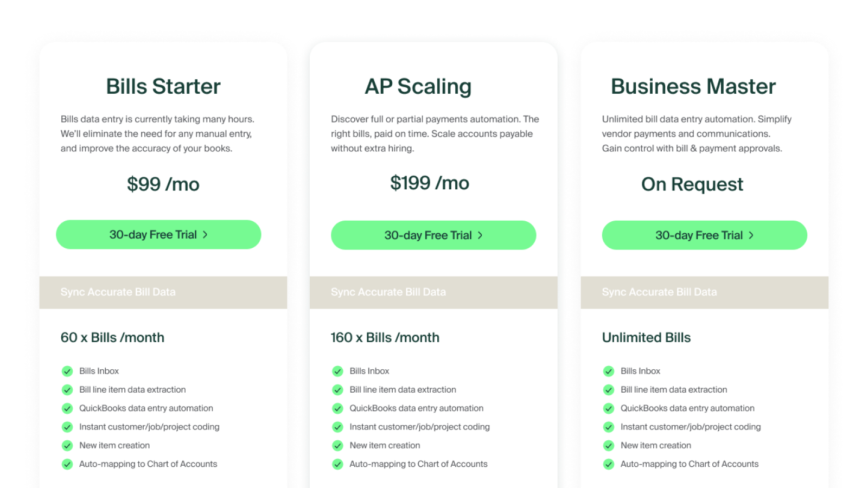Click the checkmark beside Bills Inbox in Business Master

(608, 371)
